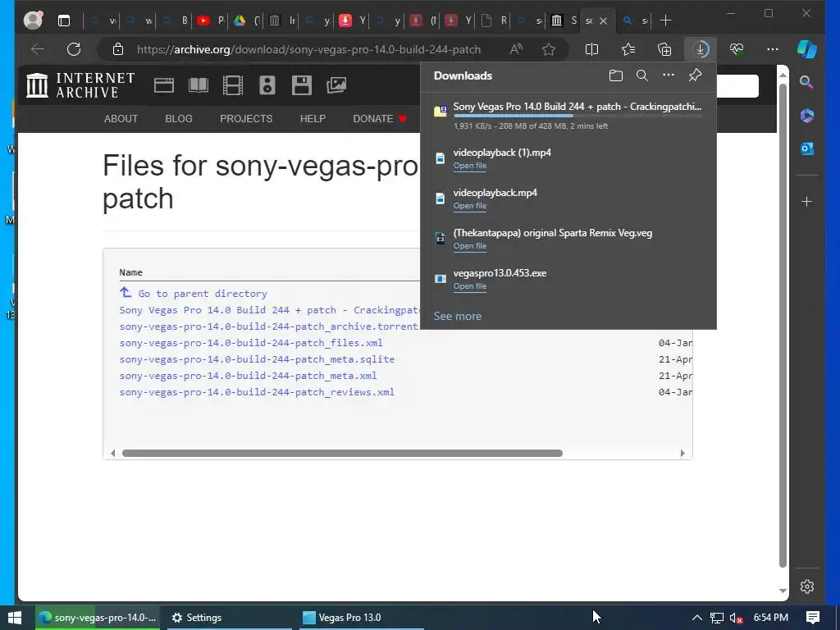The image size is (840, 630).
Task: Open the patch_meta.xml link
Action: coord(248,376)
